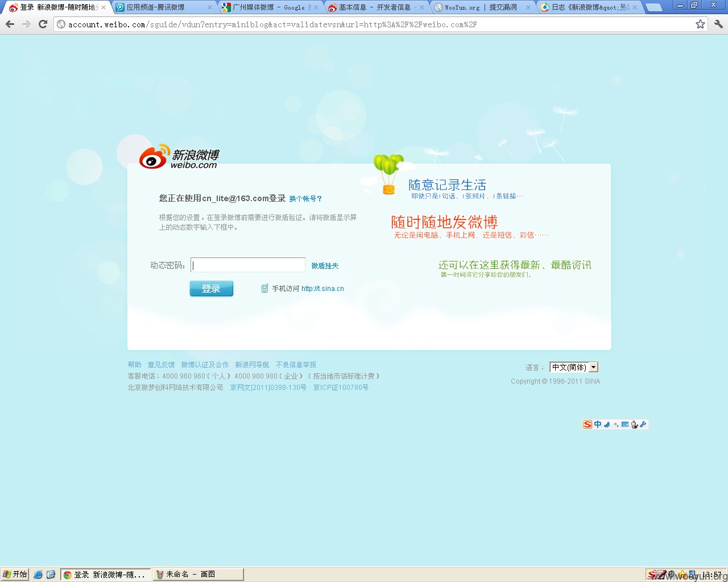This screenshot has height=582, width=728.
Task: Open the 帮助 footer link
Action: [134, 365]
